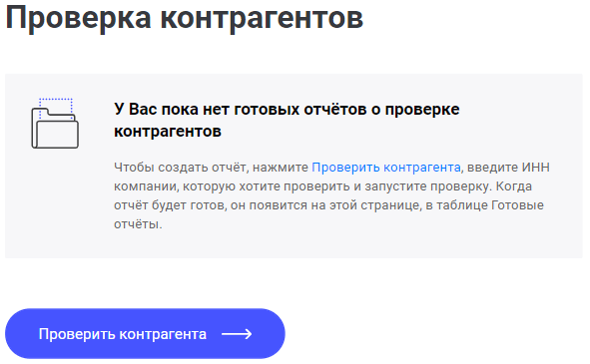
Task: Click the text 'Чтобы создать отчёт, нажмите'
Action: point(211,167)
